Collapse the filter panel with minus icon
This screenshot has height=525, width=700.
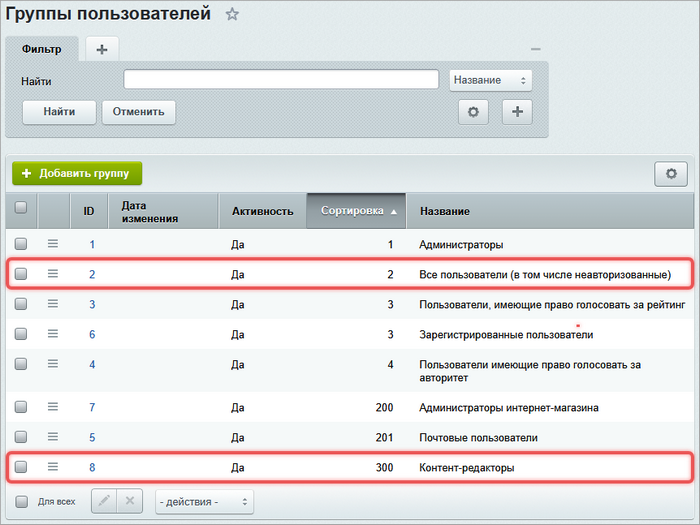(x=536, y=49)
